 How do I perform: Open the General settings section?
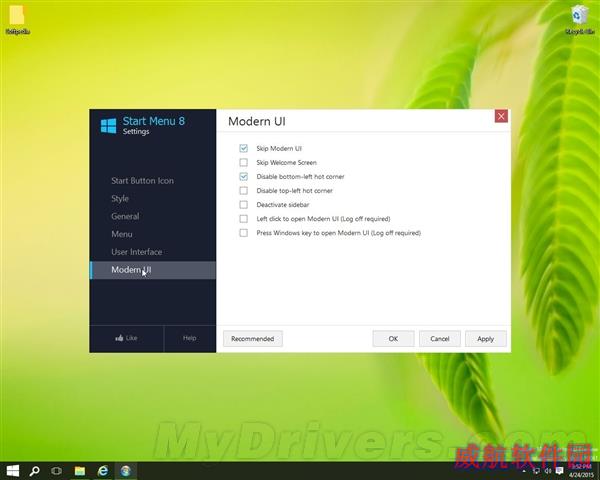[125, 216]
